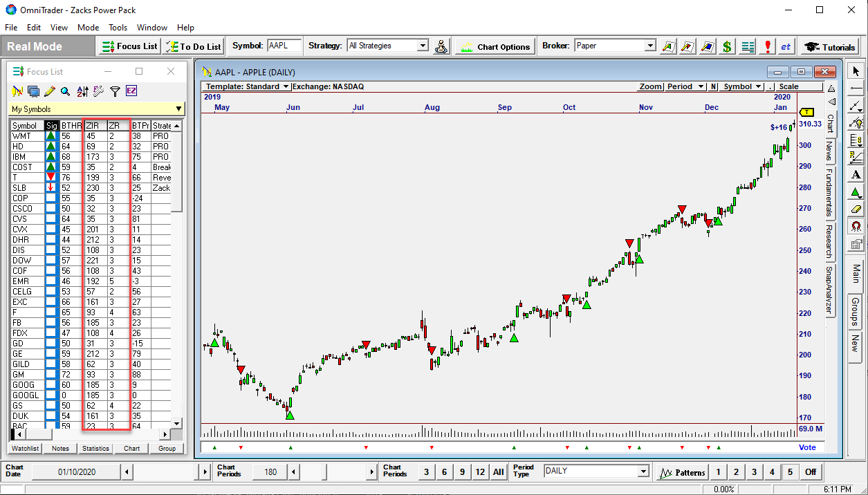Click the funnel filter icon in Focus List
868x495 pixels.
coord(115,91)
